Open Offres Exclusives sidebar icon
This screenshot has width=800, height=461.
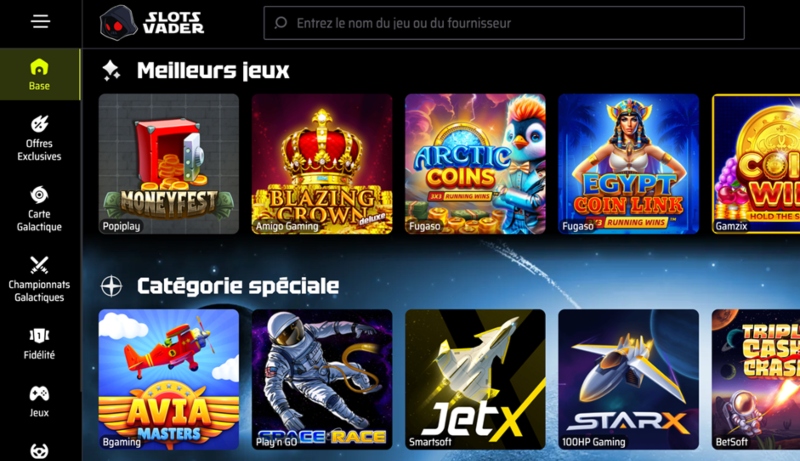click(39, 124)
